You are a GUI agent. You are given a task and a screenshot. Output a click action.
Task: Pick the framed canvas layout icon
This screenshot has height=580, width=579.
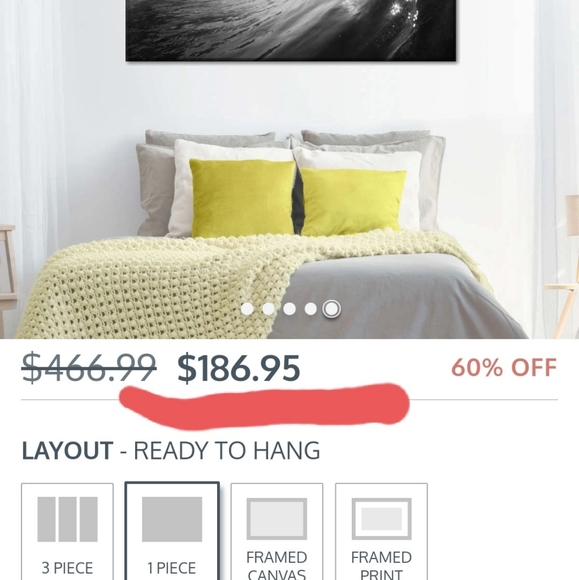(277, 519)
